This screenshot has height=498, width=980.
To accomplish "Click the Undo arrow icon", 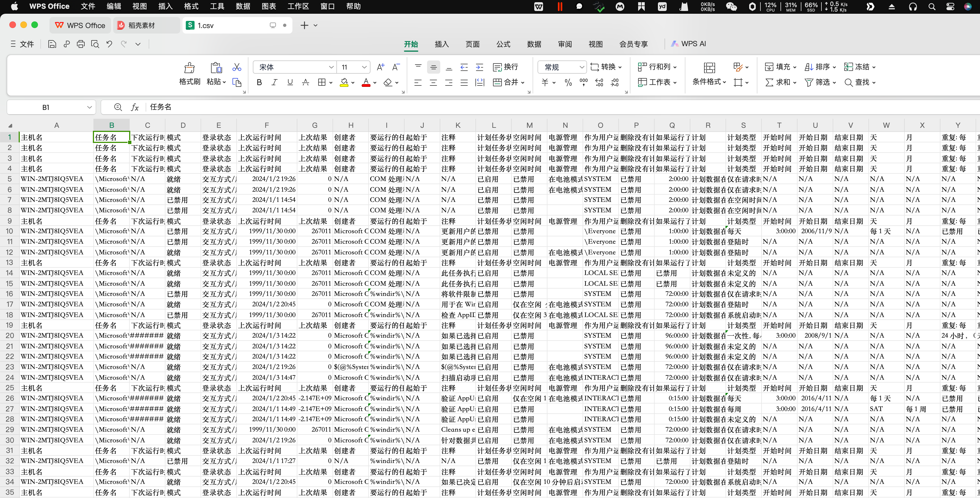I will point(110,44).
